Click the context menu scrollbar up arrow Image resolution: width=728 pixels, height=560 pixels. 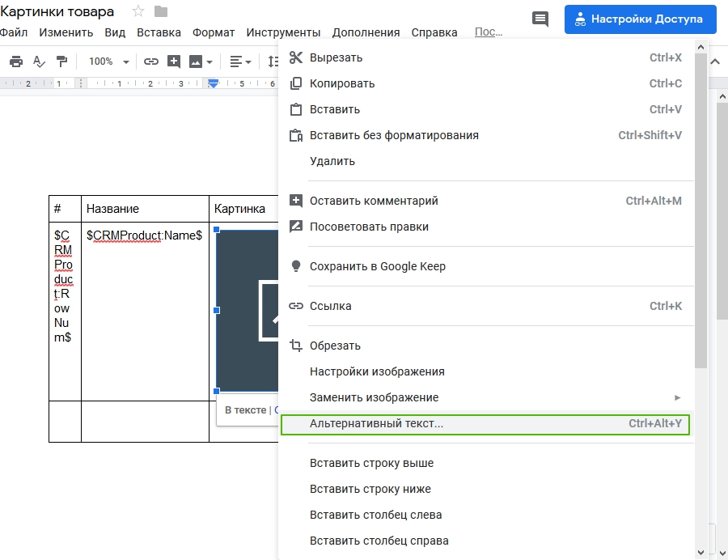tap(700, 47)
